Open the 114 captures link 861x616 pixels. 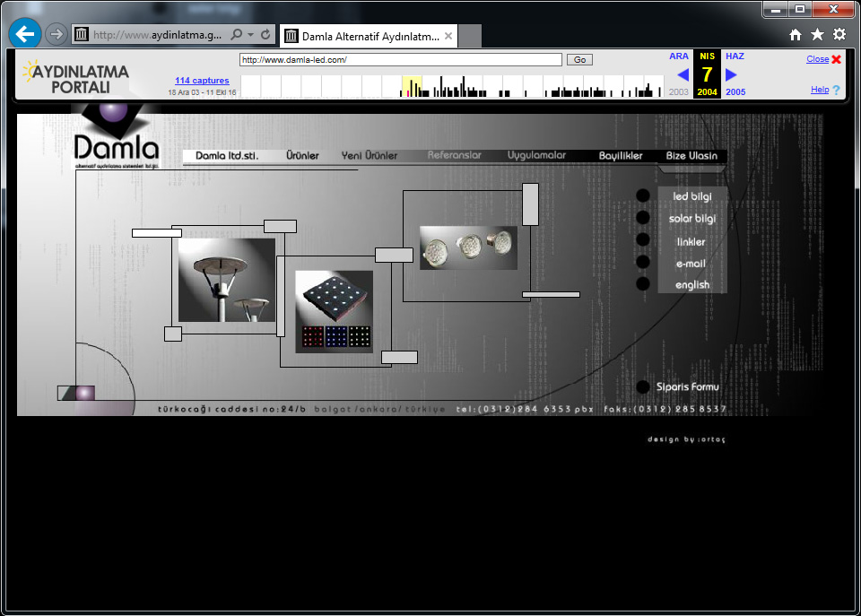pyautogui.click(x=202, y=80)
